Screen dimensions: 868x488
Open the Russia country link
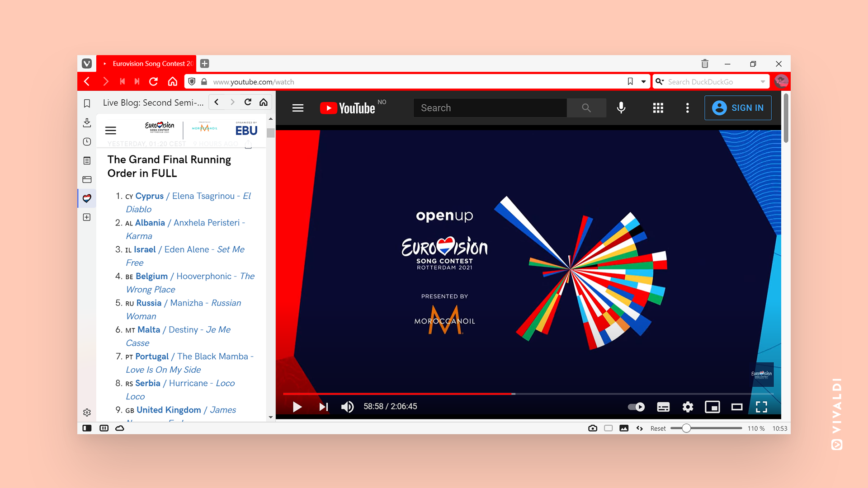pyautogui.click(x=149, y=303)
